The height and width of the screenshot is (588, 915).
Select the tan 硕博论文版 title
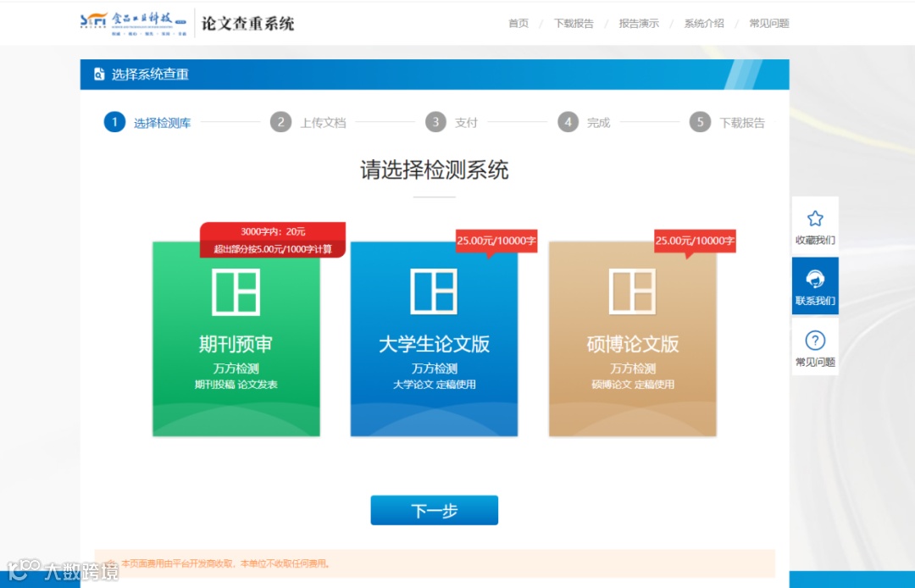pos(633,344)
